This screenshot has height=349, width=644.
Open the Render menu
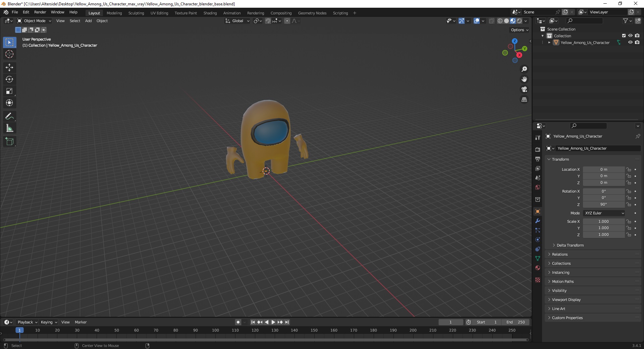tap(40, 12)
